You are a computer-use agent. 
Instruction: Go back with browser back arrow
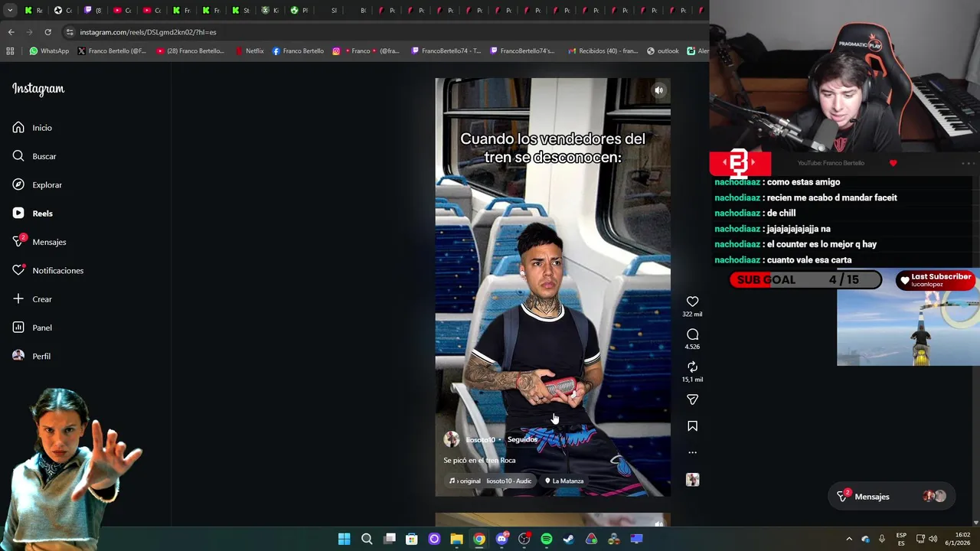point(11,32)
